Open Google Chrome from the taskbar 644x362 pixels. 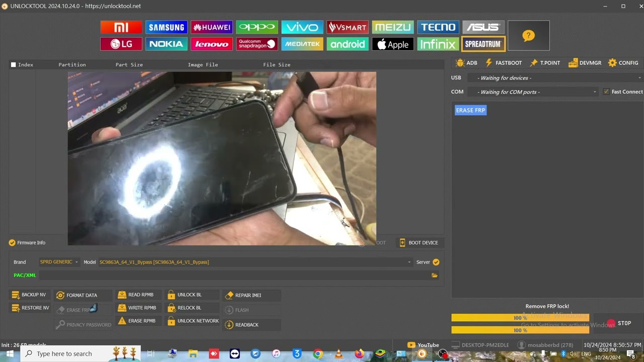pos(317,354)
